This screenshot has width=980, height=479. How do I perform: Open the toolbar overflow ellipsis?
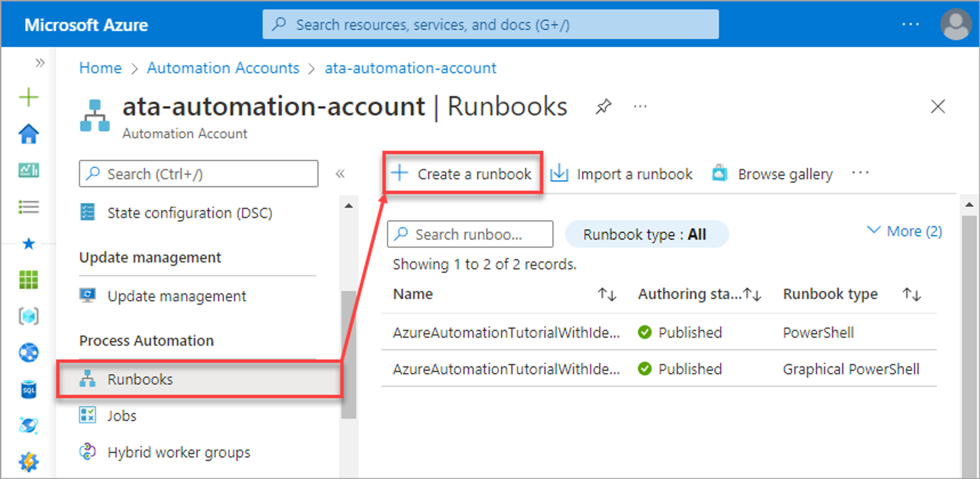click(860, 173)
